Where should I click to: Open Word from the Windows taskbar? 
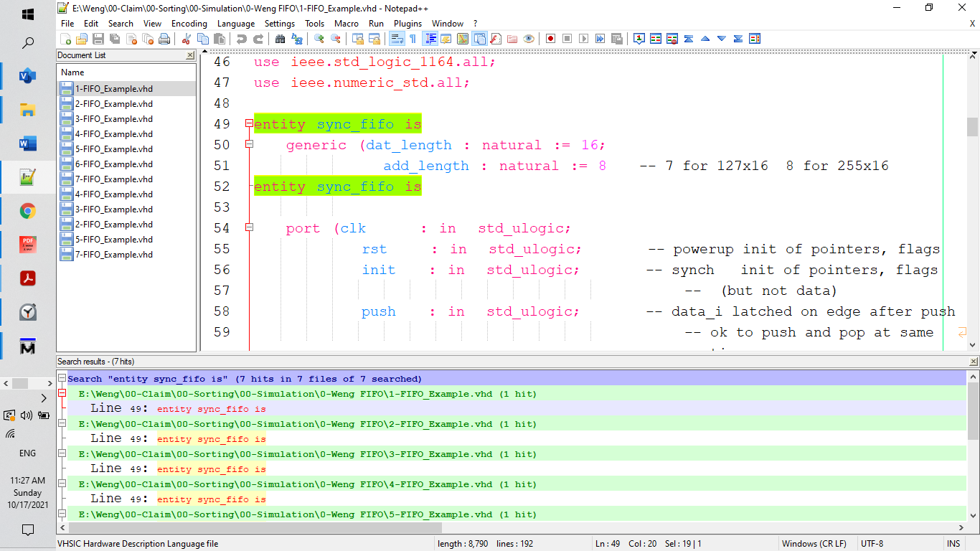(28, 143)
